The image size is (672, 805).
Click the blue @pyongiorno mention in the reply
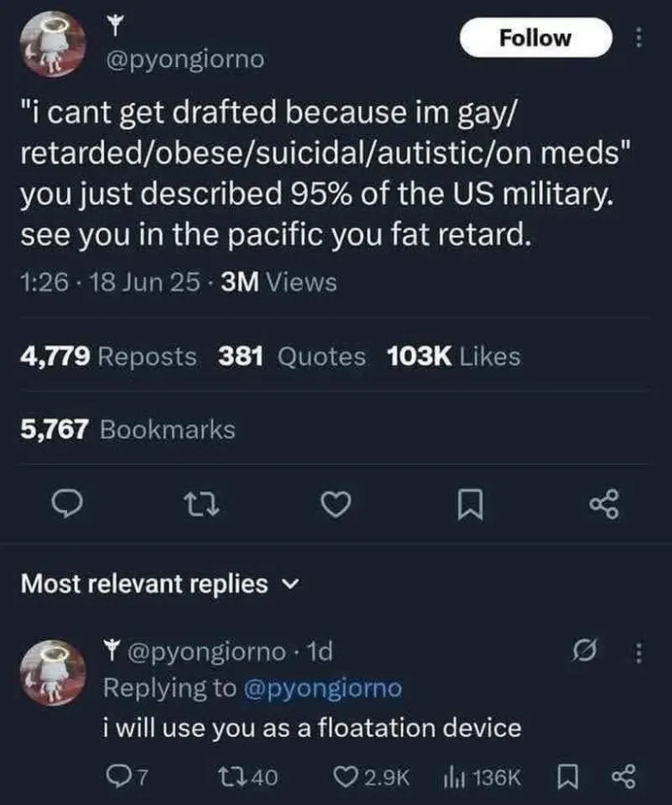[322, 688]
